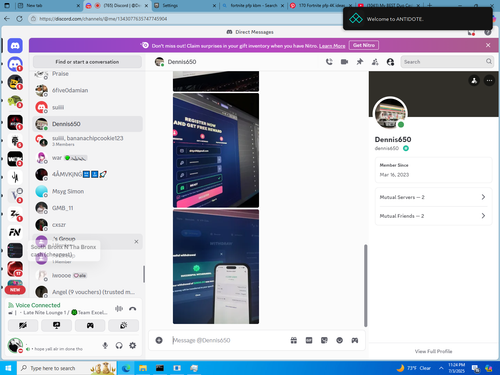Image resolution: width=500 pixels, height=375 pixels.
Task: Close the 's Group conversation
Action: (x=136, y=241)
